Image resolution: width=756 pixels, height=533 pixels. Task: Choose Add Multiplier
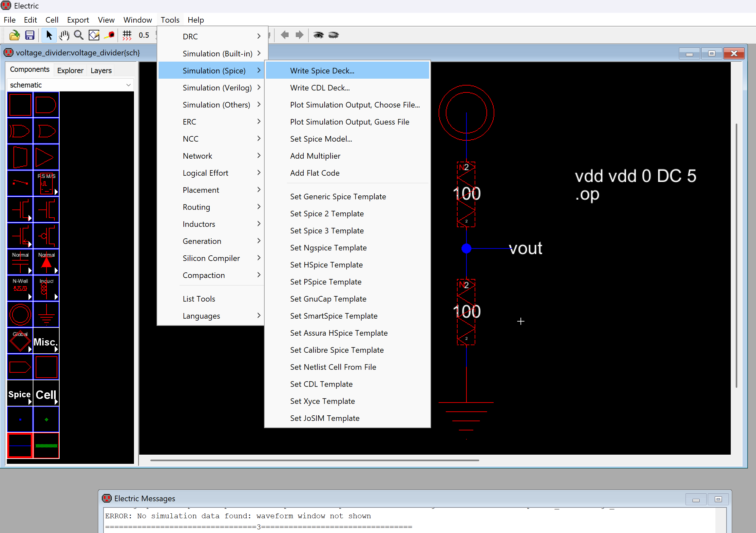[x=347, y=156]
